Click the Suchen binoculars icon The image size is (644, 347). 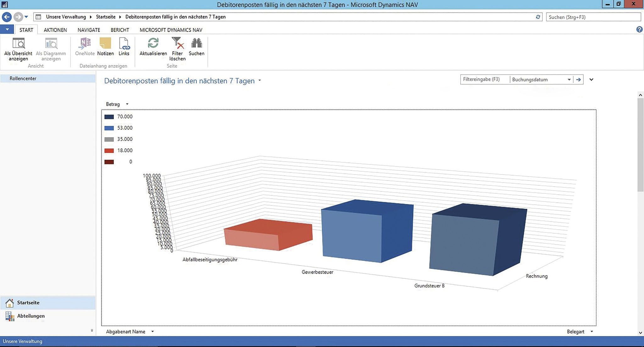coord(197,44)
